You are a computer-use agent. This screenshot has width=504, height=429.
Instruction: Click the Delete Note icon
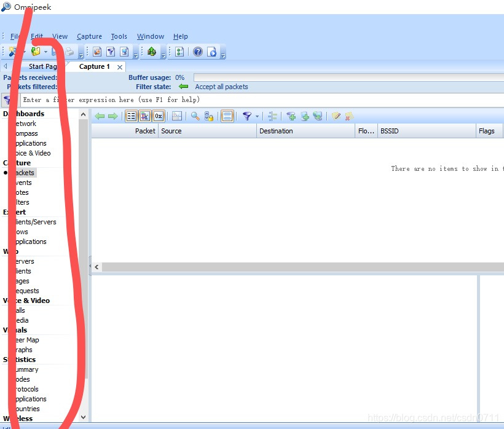point(349,116)
